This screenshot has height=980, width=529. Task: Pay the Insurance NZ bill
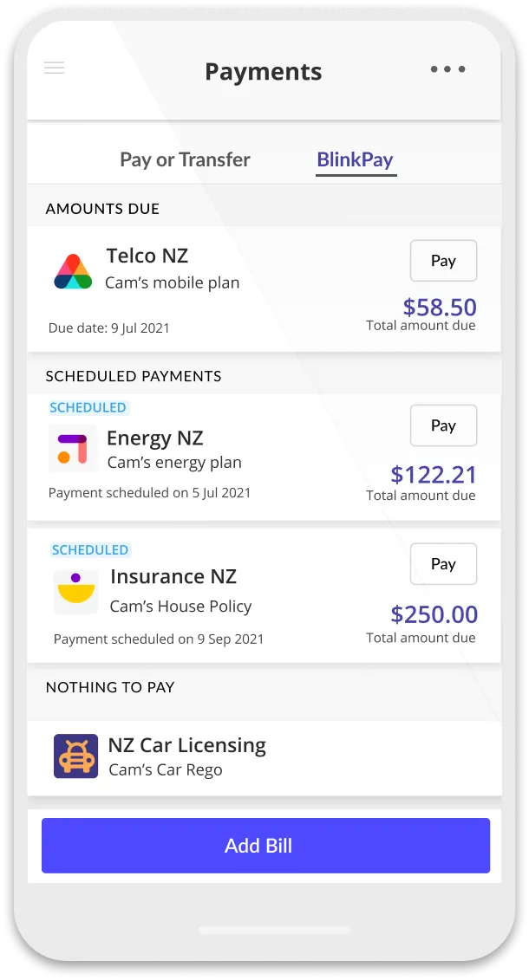coord(443,563)
